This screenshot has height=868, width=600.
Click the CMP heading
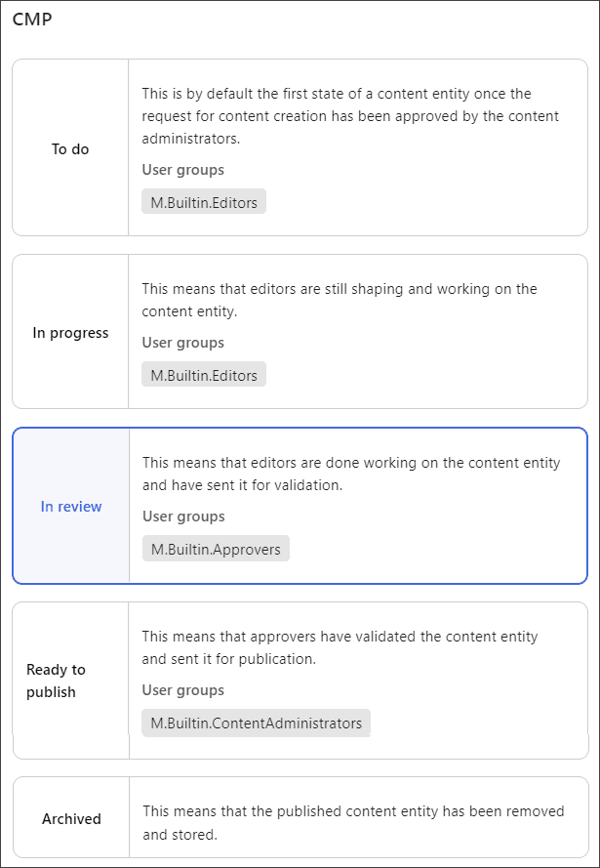(32, 19)
